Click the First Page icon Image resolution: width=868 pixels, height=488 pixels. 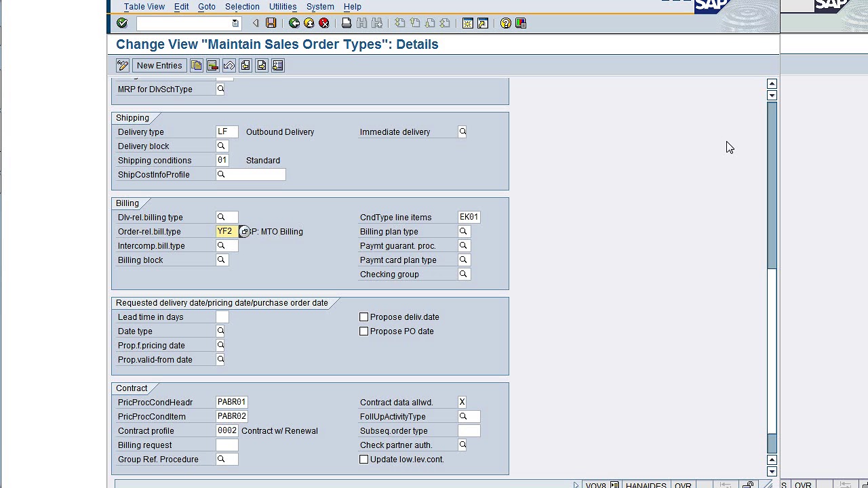[x=400, y=23]
